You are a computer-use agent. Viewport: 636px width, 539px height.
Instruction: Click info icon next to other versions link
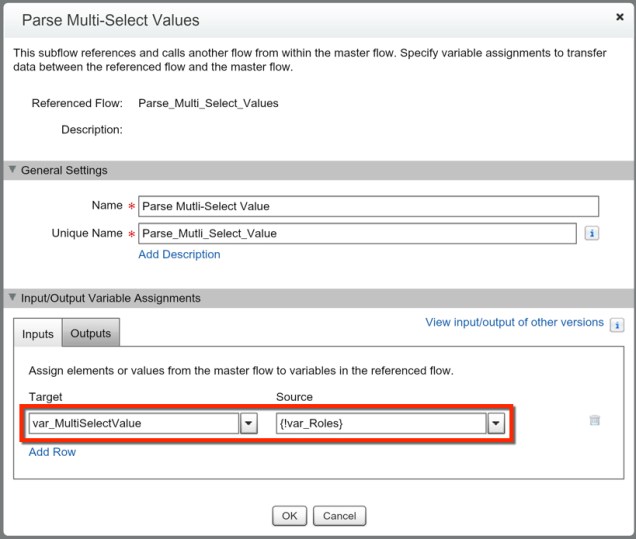point(617,325)
